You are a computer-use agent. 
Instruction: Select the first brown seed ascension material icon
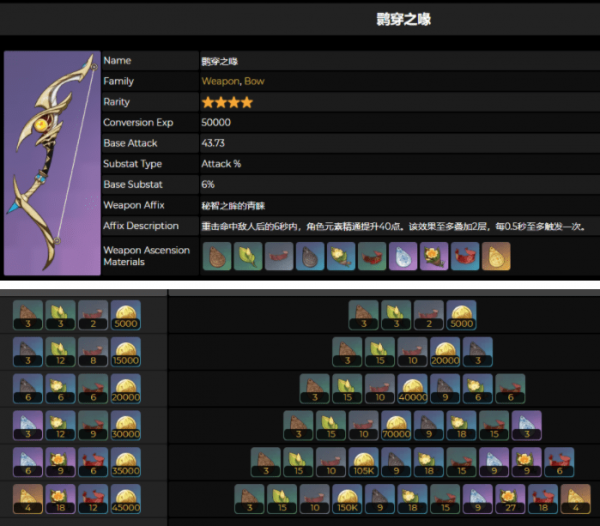tap(217, 256)
